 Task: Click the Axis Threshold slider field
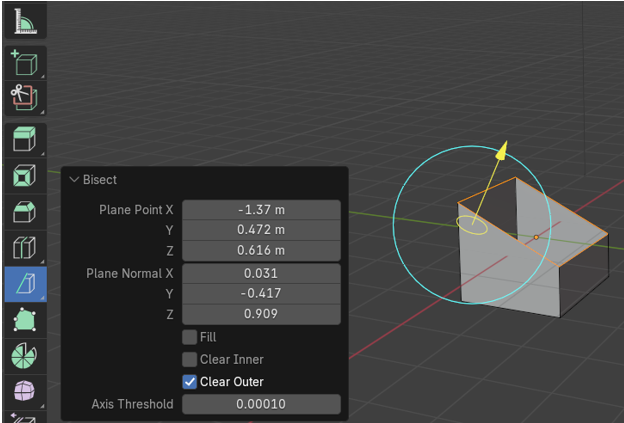pos(261,404)
